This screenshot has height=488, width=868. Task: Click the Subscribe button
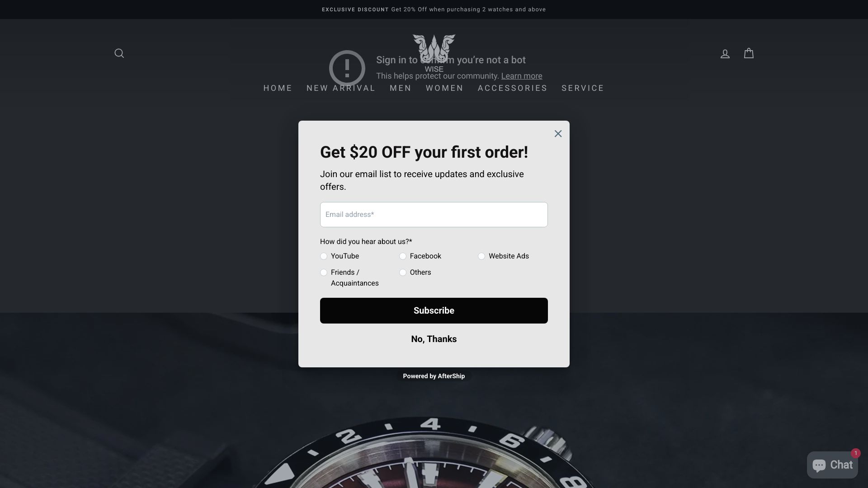click(x=434, y=310)
